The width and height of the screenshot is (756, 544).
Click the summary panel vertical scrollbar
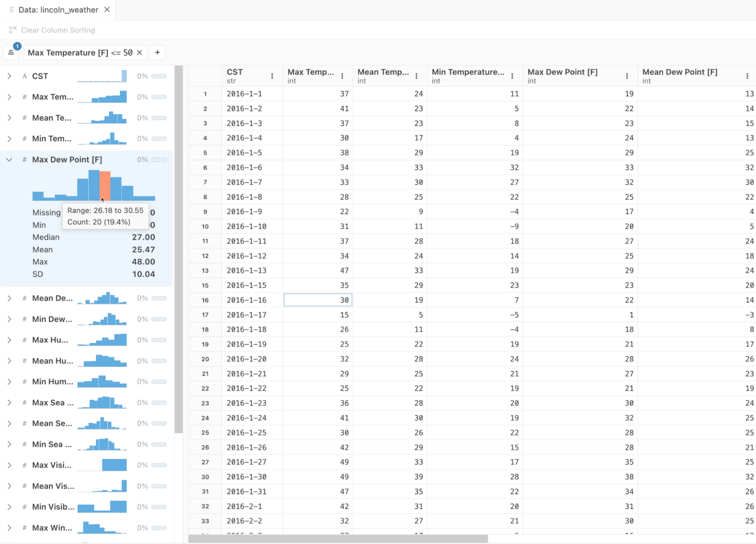coord(179,250)
